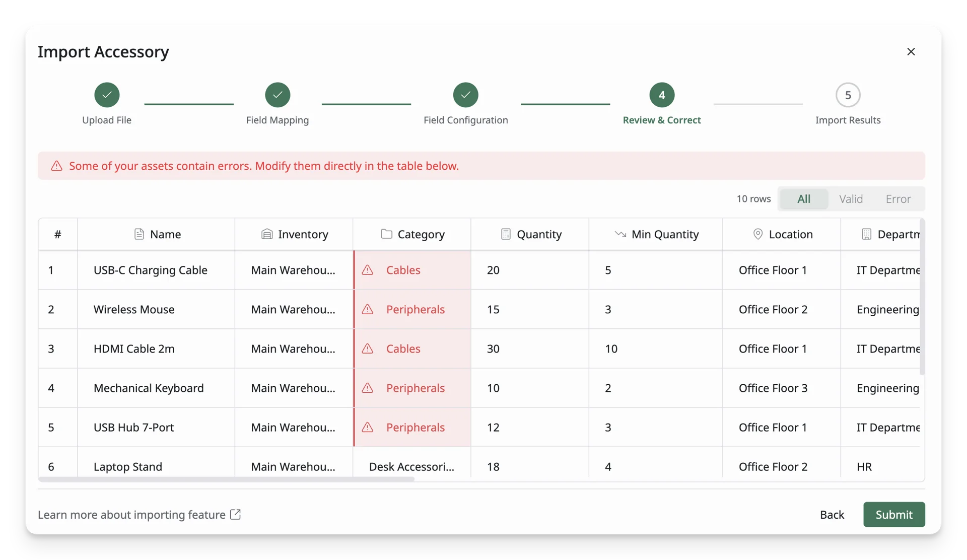Edit Peripherals category for Mechanical Keyboard
The height and width of the screenshot is (560, 967).
pyautogui.click(x=412, y=388)
